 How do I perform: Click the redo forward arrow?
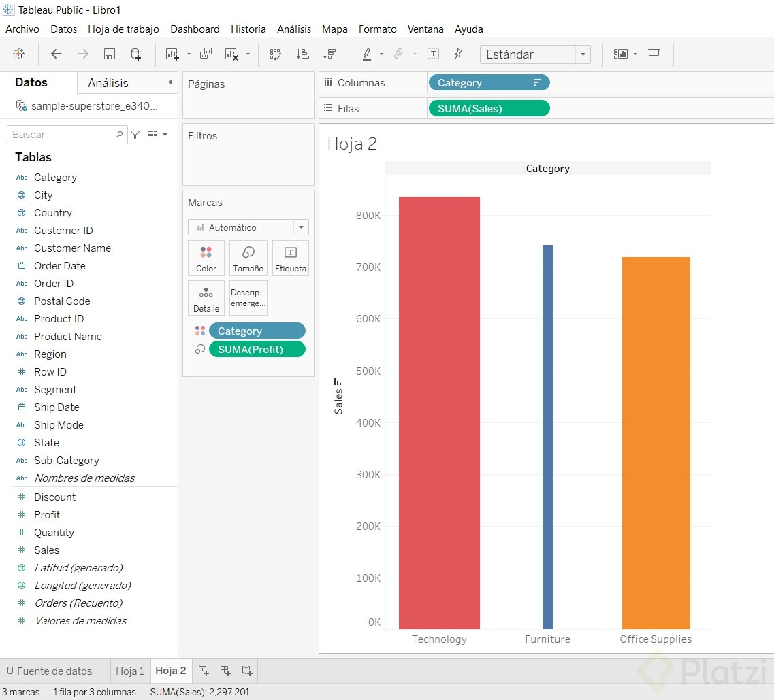tap(83, 54)
